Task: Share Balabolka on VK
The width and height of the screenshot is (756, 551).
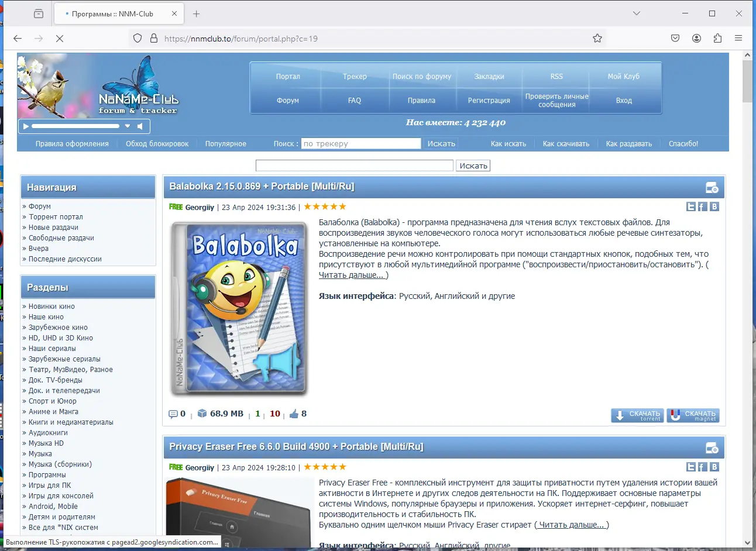Action: (714, 206)
